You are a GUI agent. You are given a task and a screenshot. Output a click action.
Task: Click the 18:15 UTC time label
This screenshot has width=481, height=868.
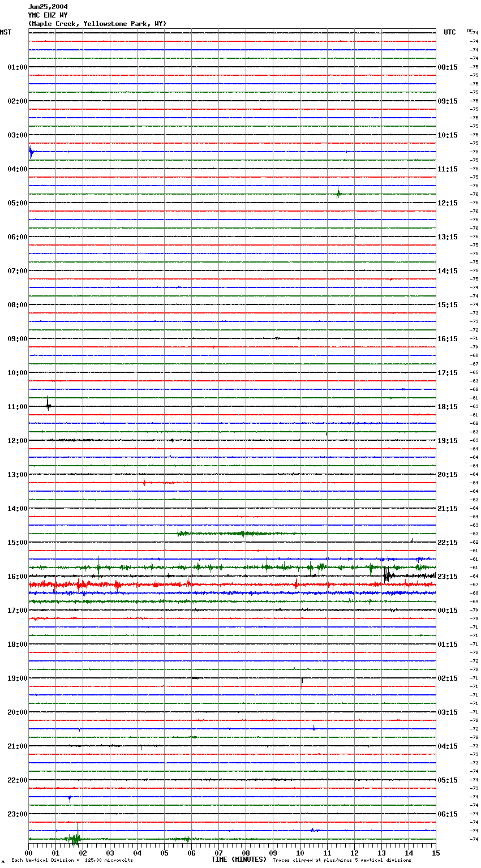click(x=448, y=407)
